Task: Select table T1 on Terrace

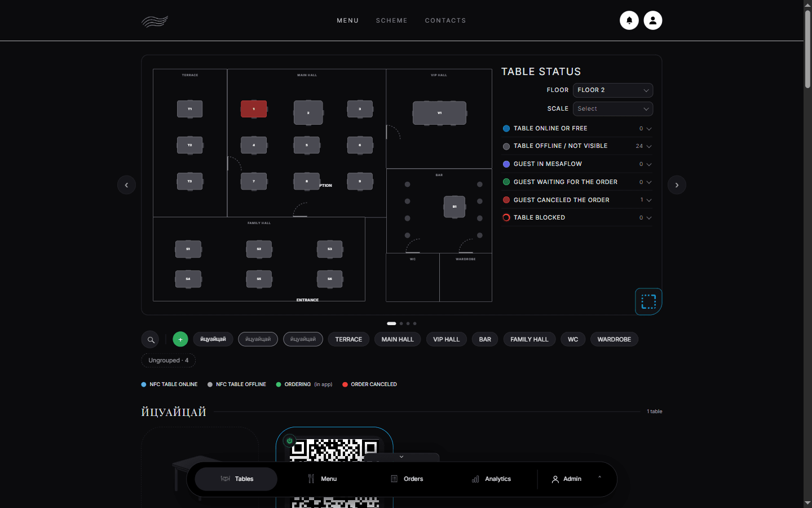Action: [190, 109]
